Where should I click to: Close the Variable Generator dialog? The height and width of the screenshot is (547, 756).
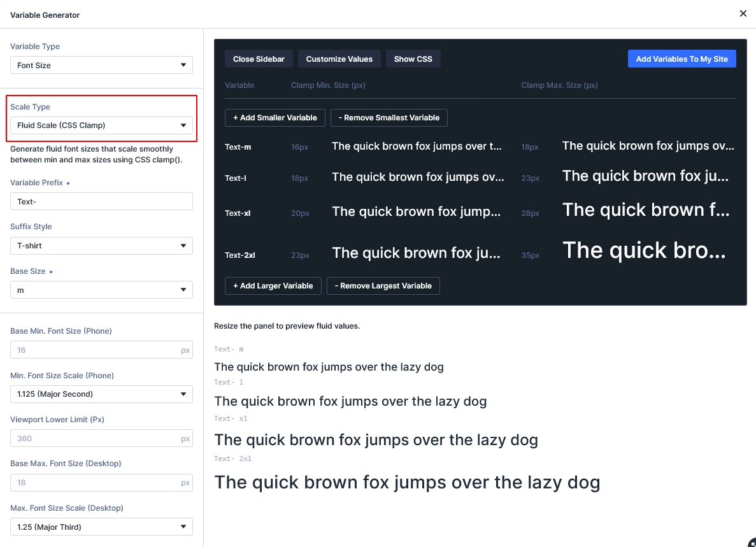click(743, 13)
